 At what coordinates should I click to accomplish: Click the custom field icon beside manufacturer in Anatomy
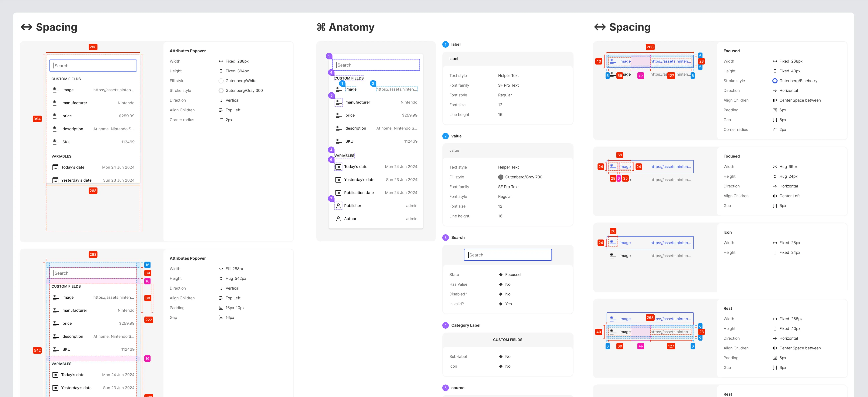[339, 102]
